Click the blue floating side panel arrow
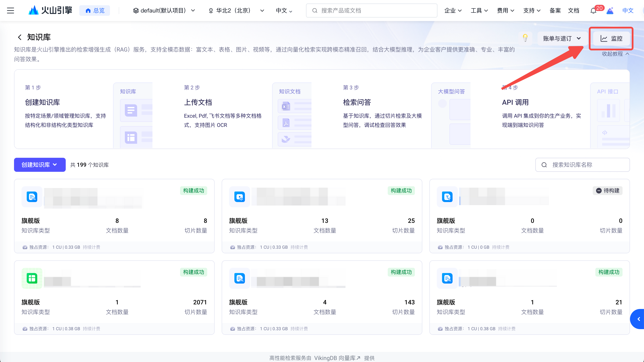 pos(639,319)
